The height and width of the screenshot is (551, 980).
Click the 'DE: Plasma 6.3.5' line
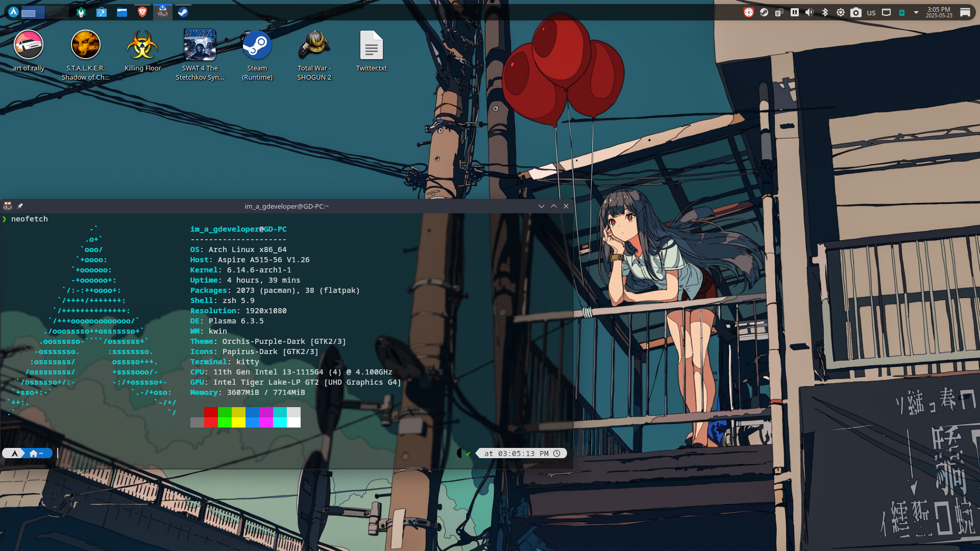(227, 321)
